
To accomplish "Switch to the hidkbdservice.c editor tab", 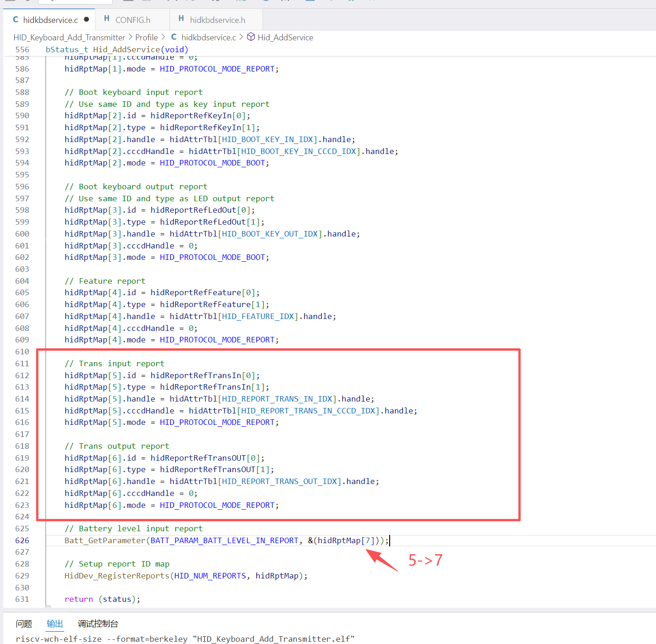I will (50, 20).
